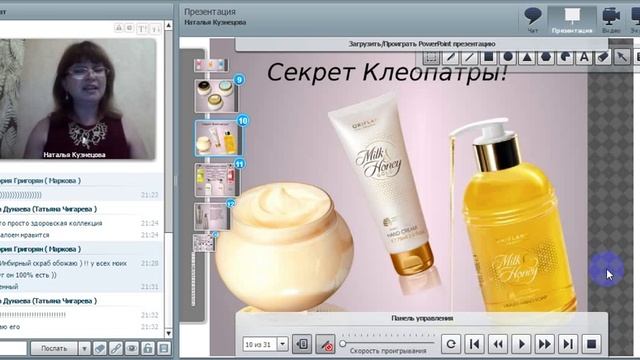
Task: Click the Послать send button
Action: (x=54, y=348)
